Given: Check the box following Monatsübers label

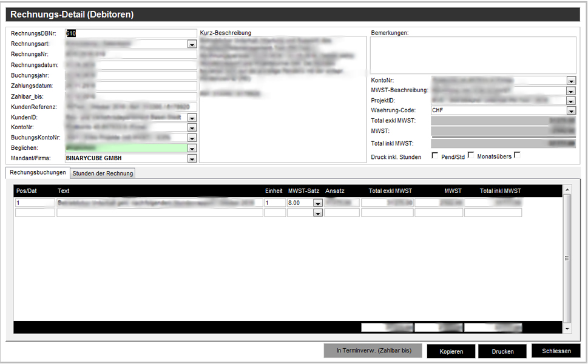Looking at the screenshot, I should click(x=517, y=156).
